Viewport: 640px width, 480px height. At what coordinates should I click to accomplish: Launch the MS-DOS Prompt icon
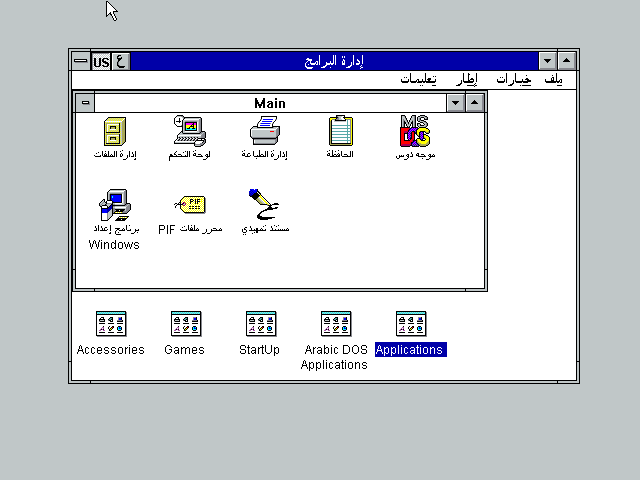tap(415, 131)
